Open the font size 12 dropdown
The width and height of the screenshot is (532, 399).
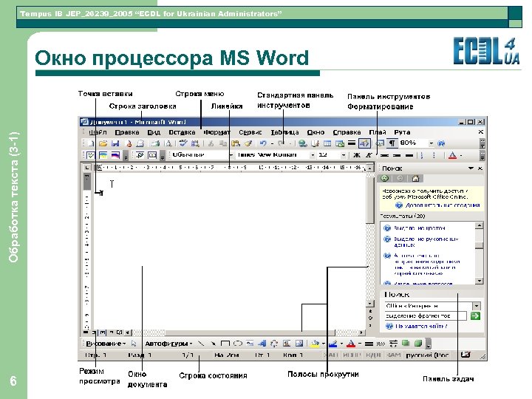[344, 155]
